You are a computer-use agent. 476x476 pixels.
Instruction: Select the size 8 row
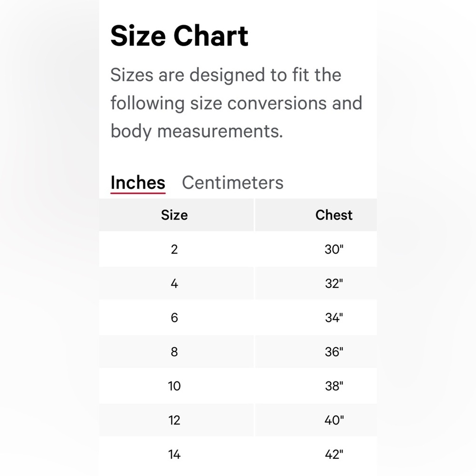coord(238,352)
